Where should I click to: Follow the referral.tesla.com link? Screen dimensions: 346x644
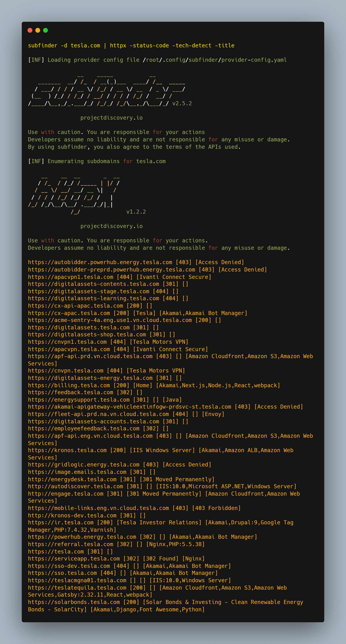coord(71,544)
